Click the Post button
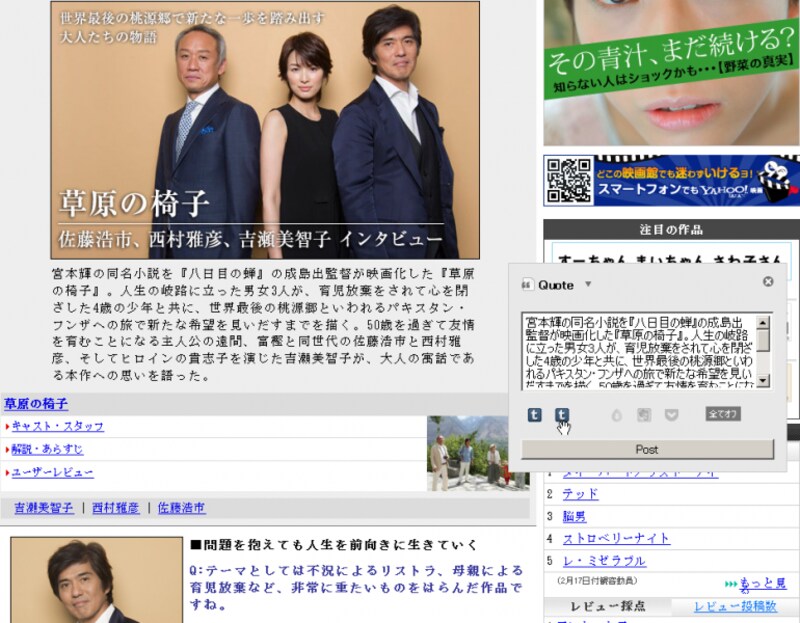 click(647, 450)
